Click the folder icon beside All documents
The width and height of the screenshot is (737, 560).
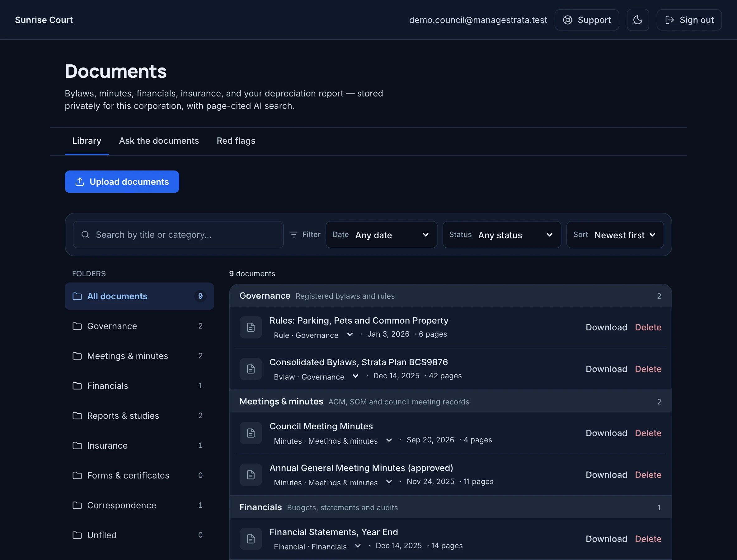77,296
